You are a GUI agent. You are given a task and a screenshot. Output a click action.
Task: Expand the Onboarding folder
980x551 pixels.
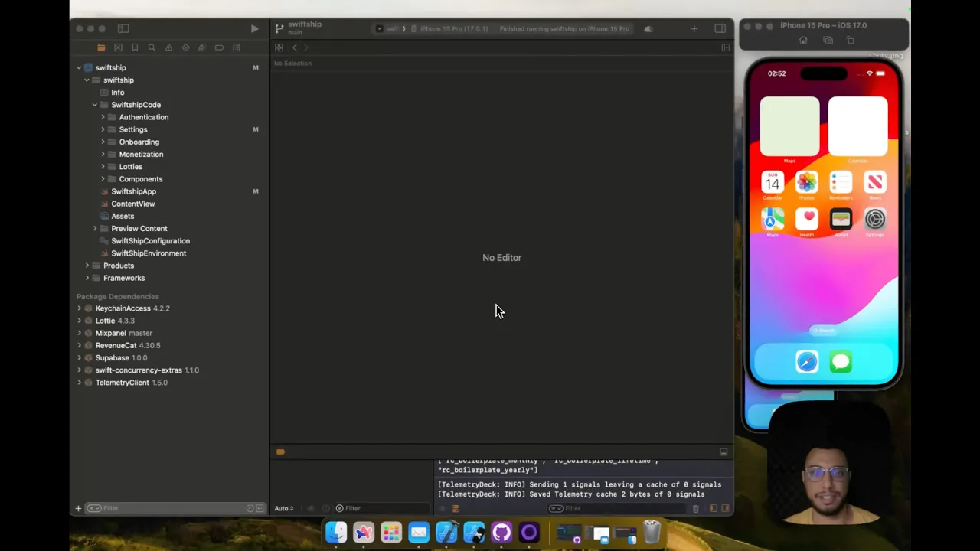click(103, 142)
